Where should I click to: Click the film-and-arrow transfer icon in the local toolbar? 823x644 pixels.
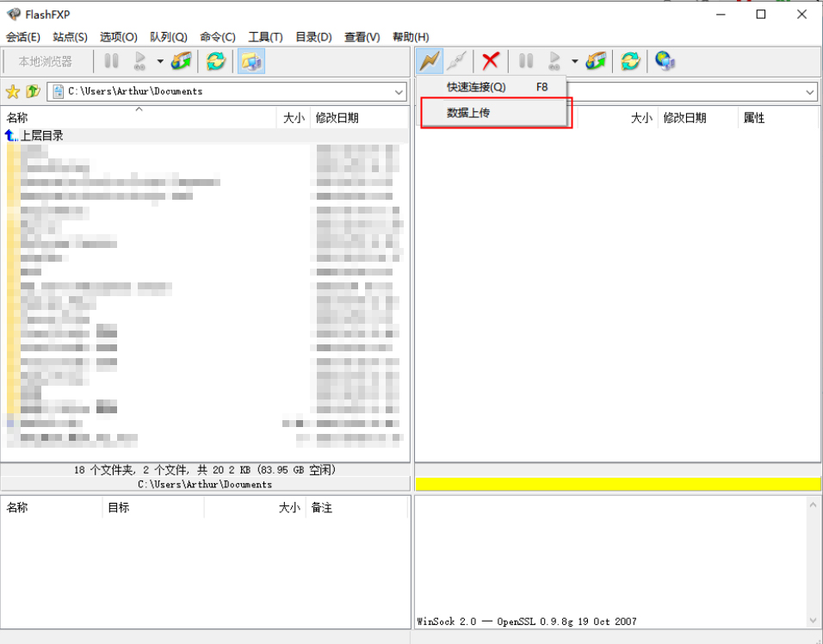tap(181, 61)
